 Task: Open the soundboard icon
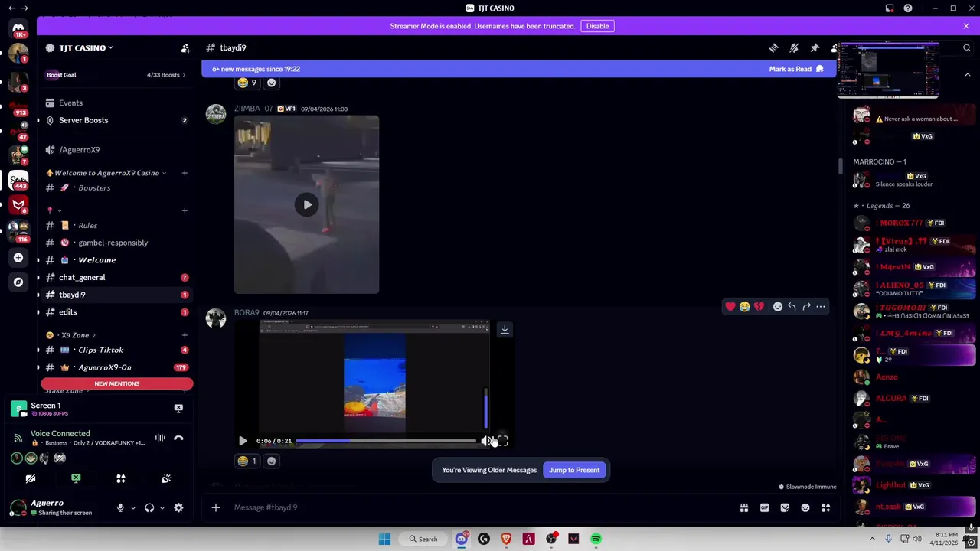pos(166,478)
